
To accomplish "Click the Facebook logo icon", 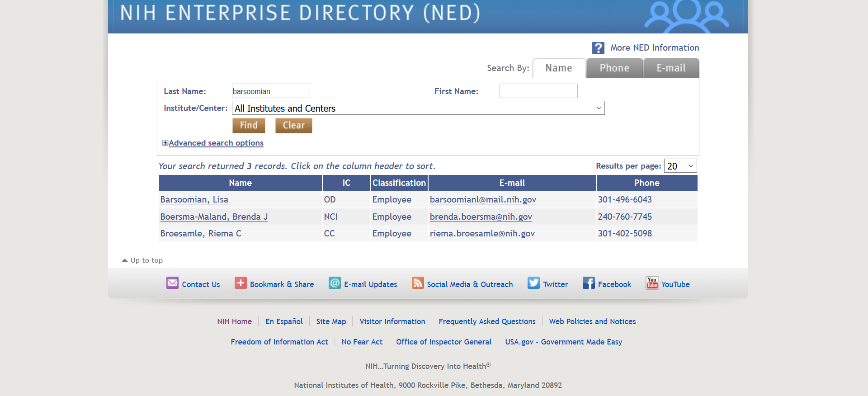I will tap(589, 283).
